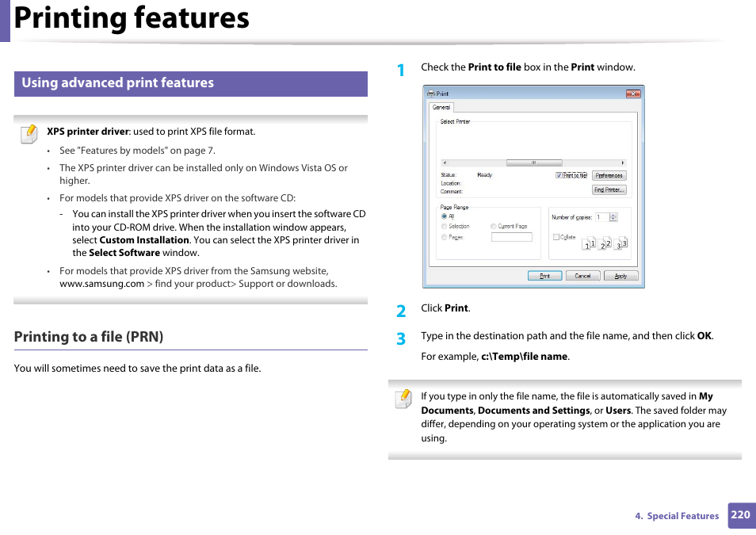Image resolution: width=756 pixels, height=535 pixels.
Task: Click the "4. Special Features" footer text
Action: point(677,516)
